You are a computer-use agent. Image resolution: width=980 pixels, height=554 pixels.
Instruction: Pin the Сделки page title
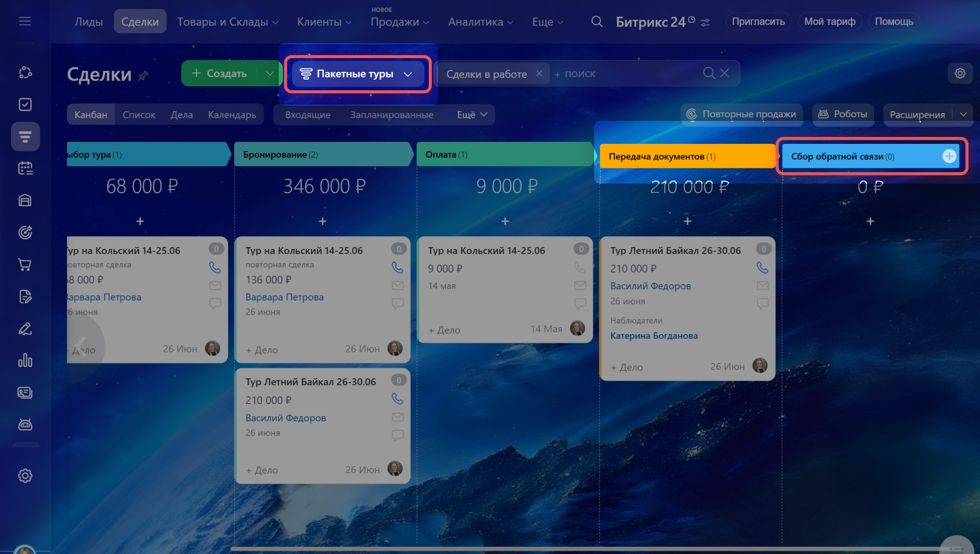click(x=143, y=75)
